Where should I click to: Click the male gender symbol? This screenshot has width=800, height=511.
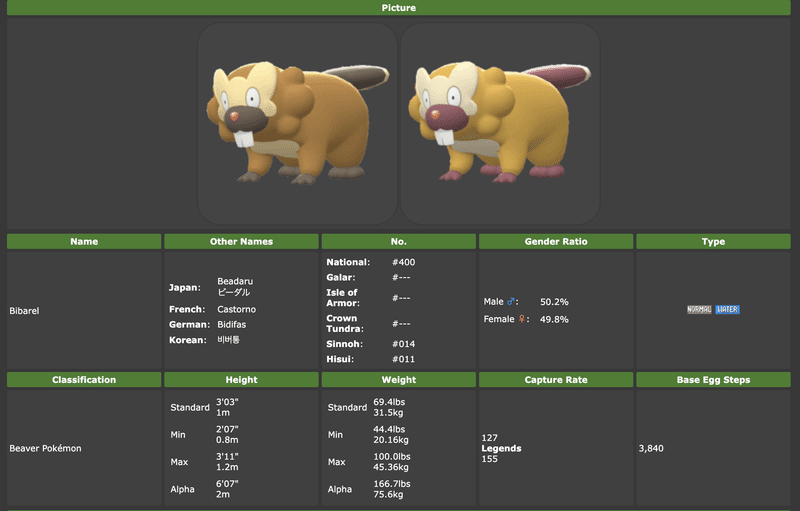511,301
